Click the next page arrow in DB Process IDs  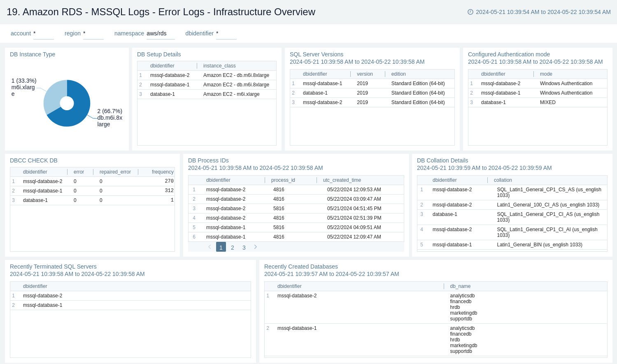pos(255,247)
